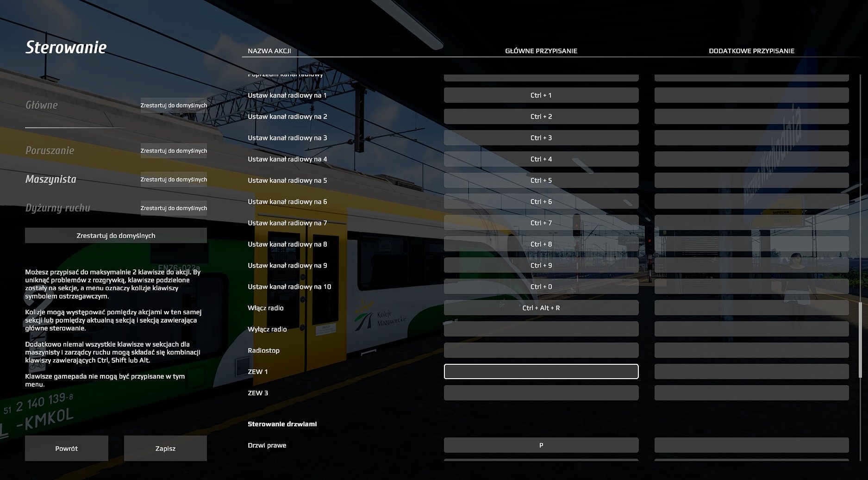Reset Poruszanie section to defaults
Viewport: 868px width, 480px height.
[174, 151]
